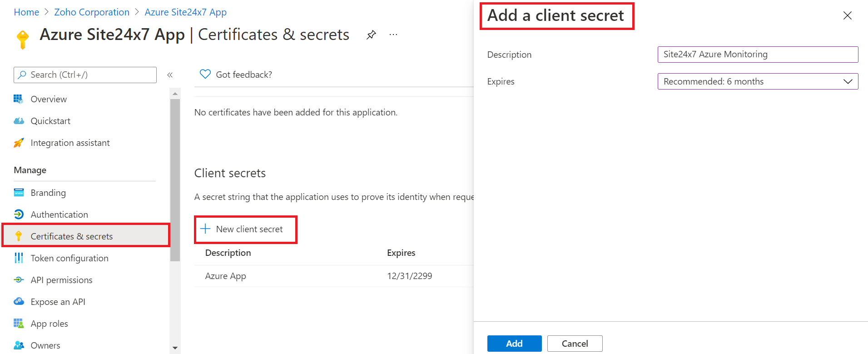The width and height of the screenshot is (868, 354).
Task: Collapse the left navigation sidebar
Action: [170, 75]
